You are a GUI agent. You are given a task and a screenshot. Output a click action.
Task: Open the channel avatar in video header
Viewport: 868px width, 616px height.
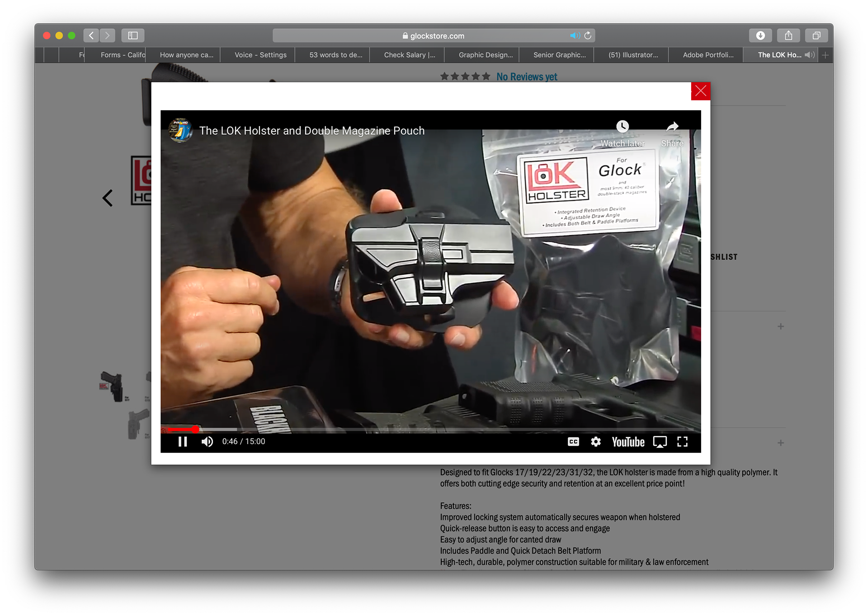(x=181, y=131)
